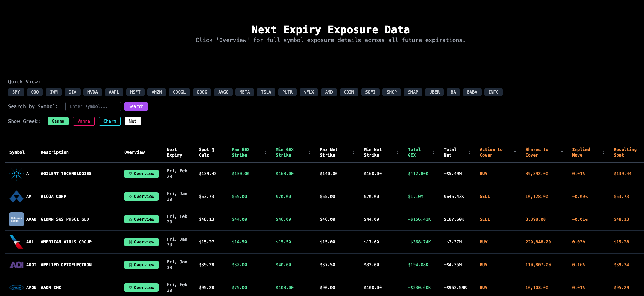Click the Alcoa Corp logo icon
The image size is (644, 296).
16,197
